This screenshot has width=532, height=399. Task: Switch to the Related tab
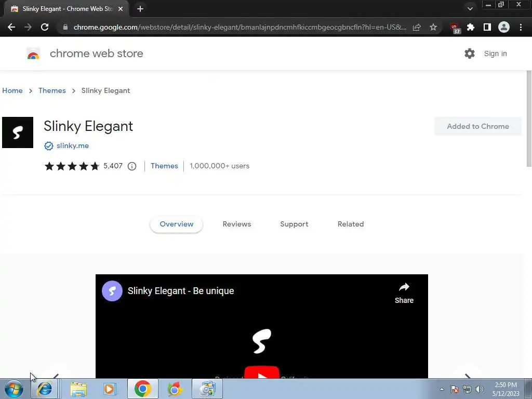pyautogui.click(x=351, y=224)
